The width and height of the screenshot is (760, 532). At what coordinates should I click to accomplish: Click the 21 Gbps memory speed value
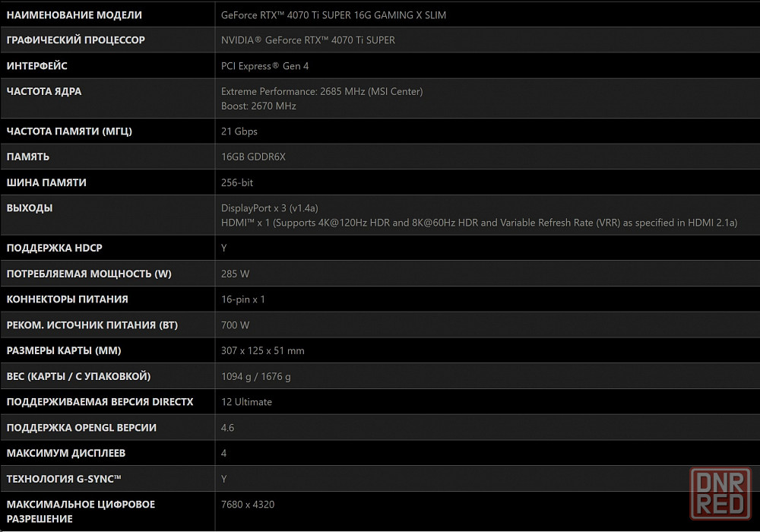click(x=239, y=131)
